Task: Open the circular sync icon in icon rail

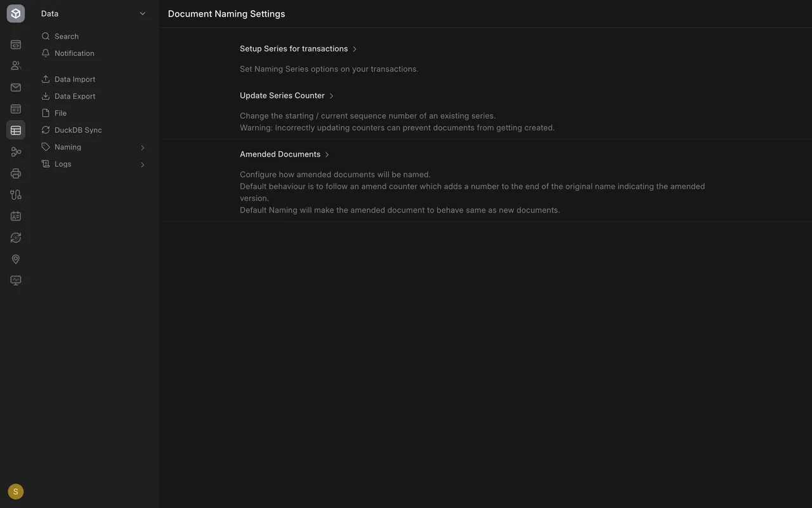Action: pos(16,237)
